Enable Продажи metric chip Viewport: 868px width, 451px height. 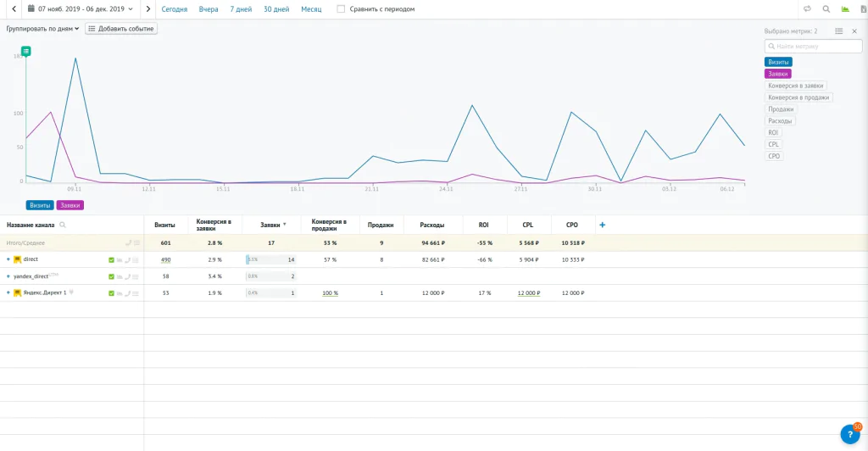[x=781, y=109]
